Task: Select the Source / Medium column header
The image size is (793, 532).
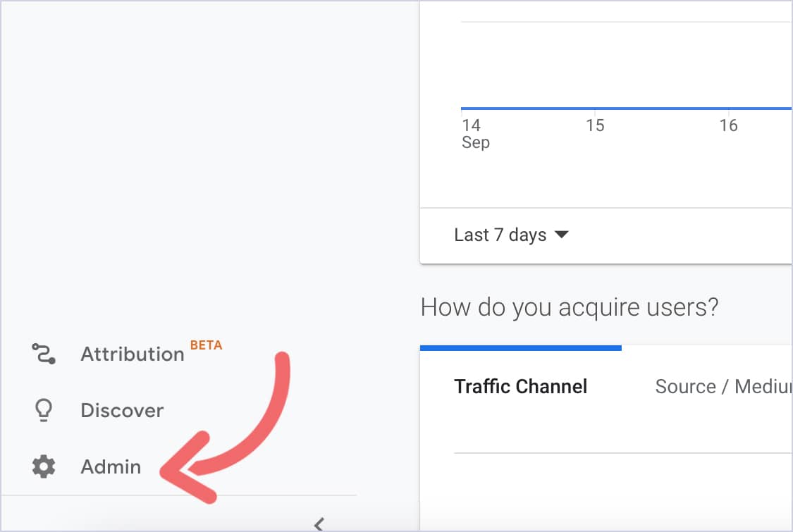Action: click(x=721, y=386)
